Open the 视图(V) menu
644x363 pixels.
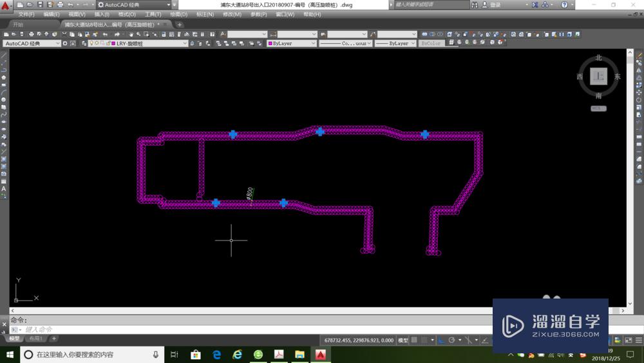(77, 14)
